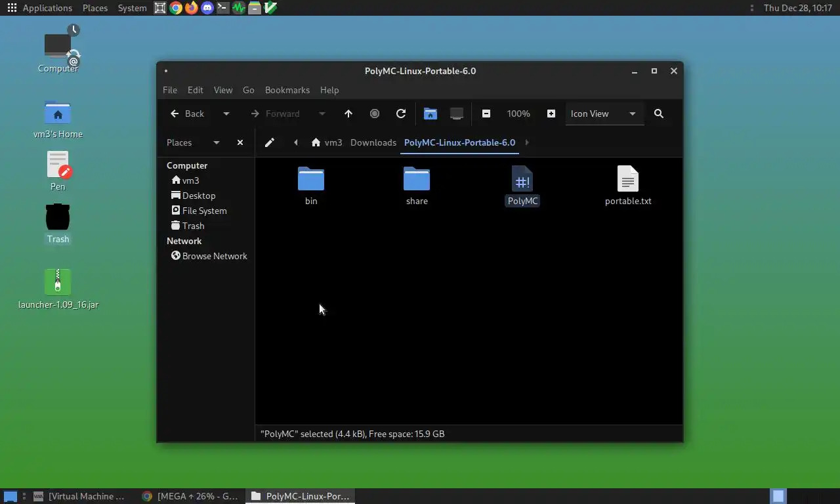
Task: Launch Google Chrome from top panel
Action: point(176,8)
